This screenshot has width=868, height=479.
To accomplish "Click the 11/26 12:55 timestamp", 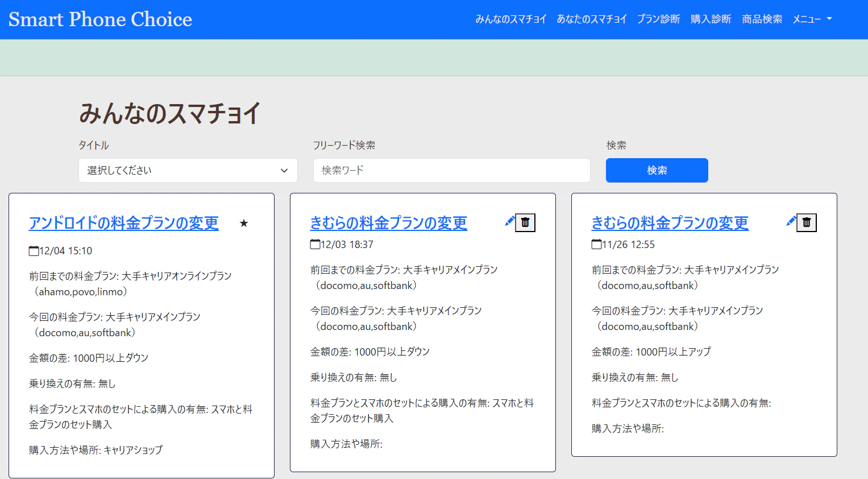I will 628,245.
